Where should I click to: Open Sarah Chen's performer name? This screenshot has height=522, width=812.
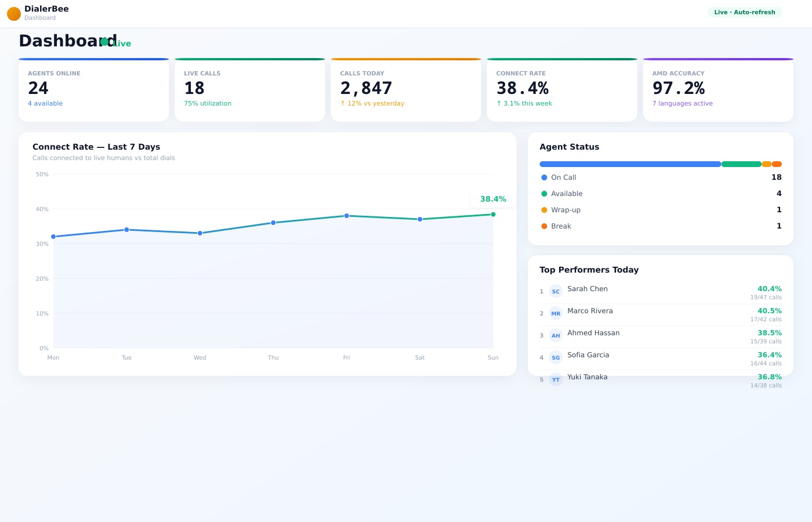588,289
